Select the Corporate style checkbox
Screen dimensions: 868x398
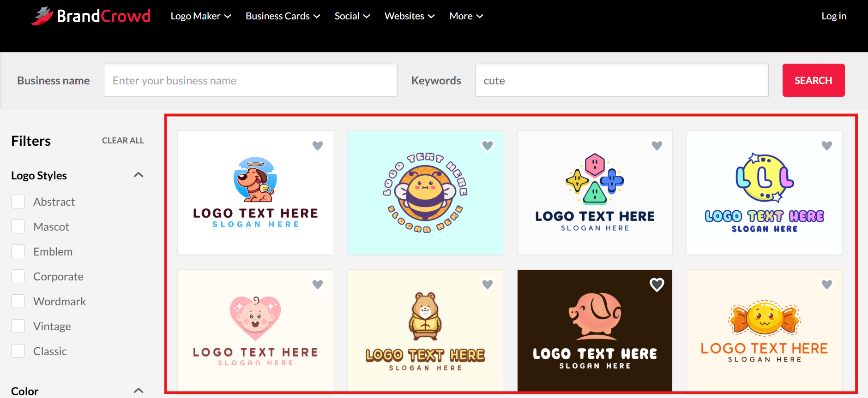click(18, 276)
